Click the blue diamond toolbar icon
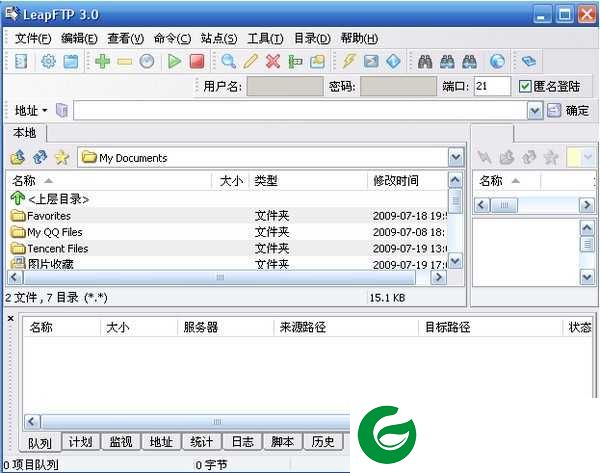The width and height of the screenshot is (600, 473). (x=393, y=61)
